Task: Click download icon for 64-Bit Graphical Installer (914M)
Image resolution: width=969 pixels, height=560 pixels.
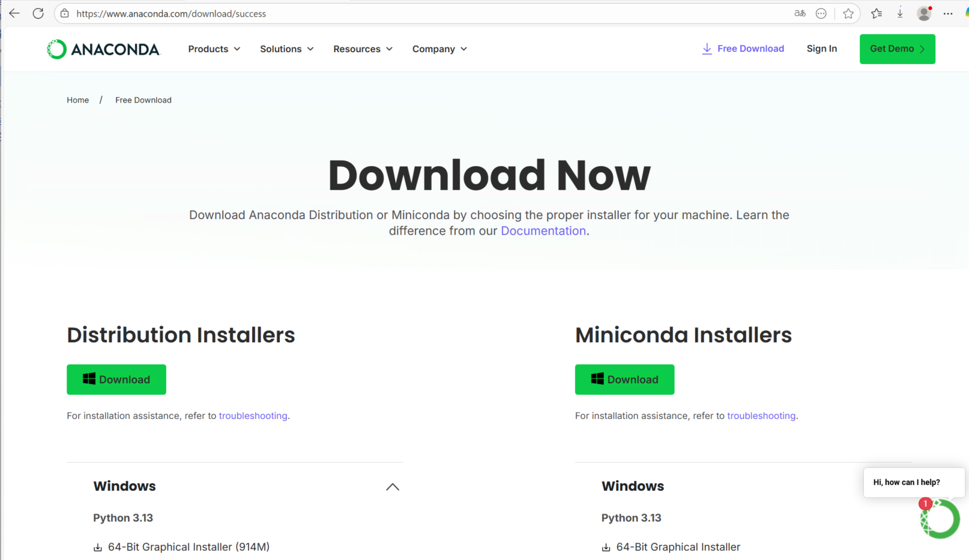Action: [98, 547]
